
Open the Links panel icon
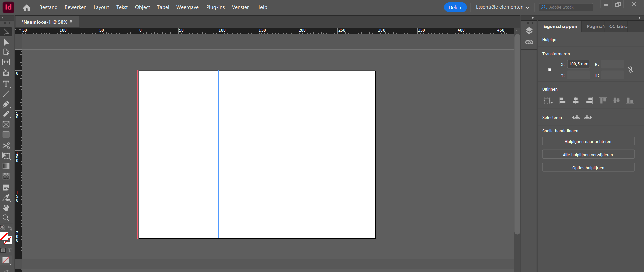529,42
